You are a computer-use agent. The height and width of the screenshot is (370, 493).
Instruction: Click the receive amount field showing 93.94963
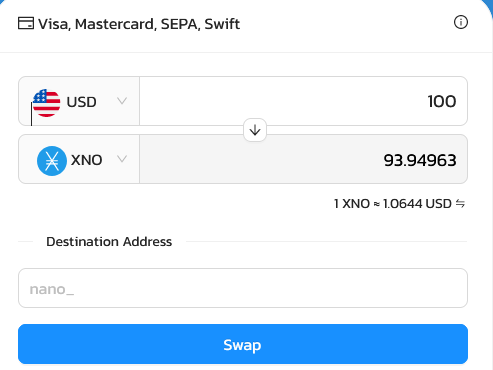pyautogui.click(x=303, y=159)
